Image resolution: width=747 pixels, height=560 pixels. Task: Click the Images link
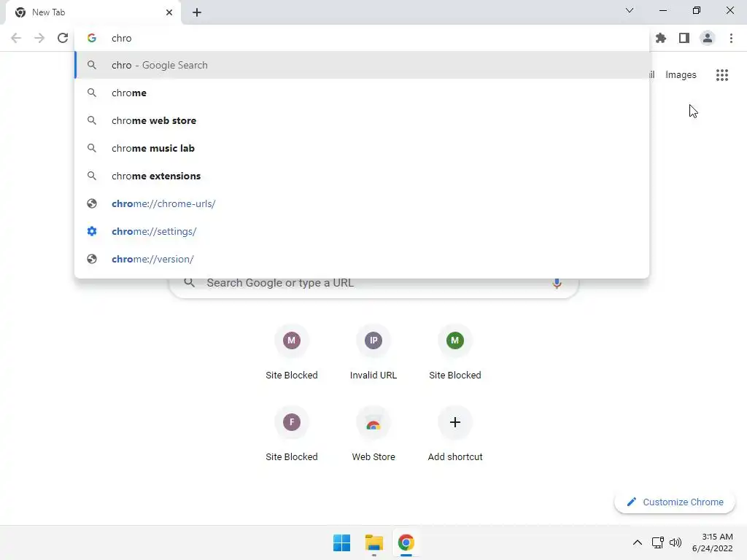tap(681, 75)
